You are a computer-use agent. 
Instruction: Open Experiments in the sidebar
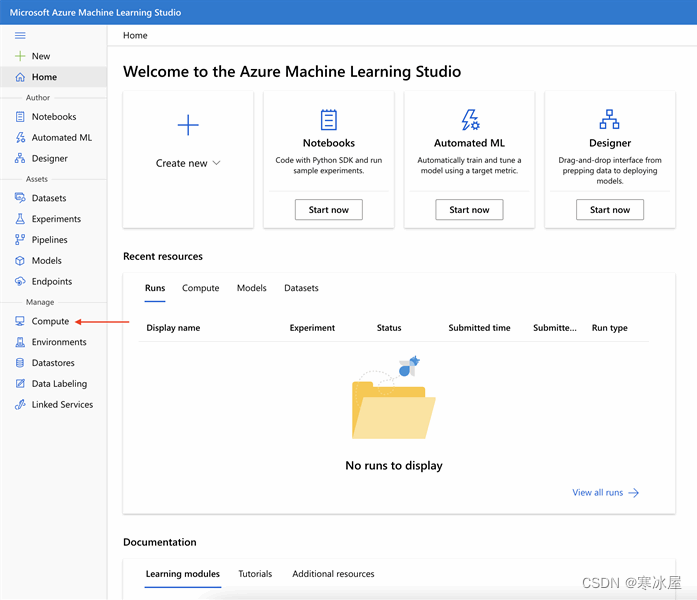[56, 219]
